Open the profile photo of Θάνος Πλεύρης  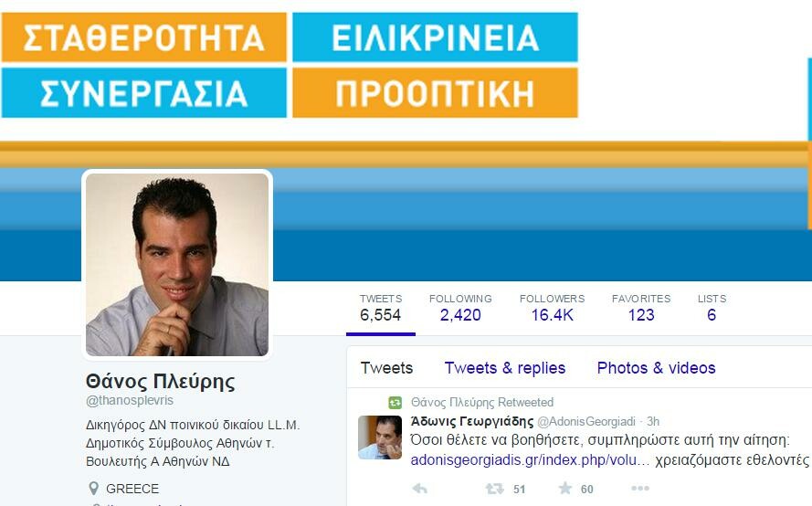(x=177, y=265)
